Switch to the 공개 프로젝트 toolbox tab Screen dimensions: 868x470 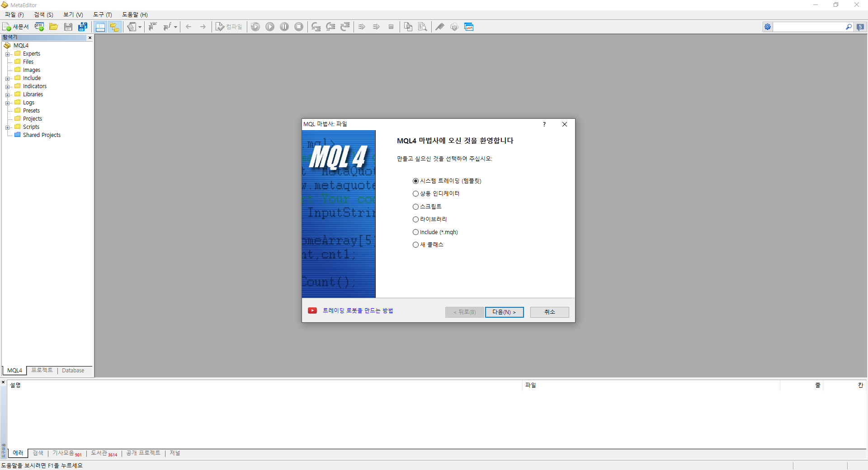(143, 453)
